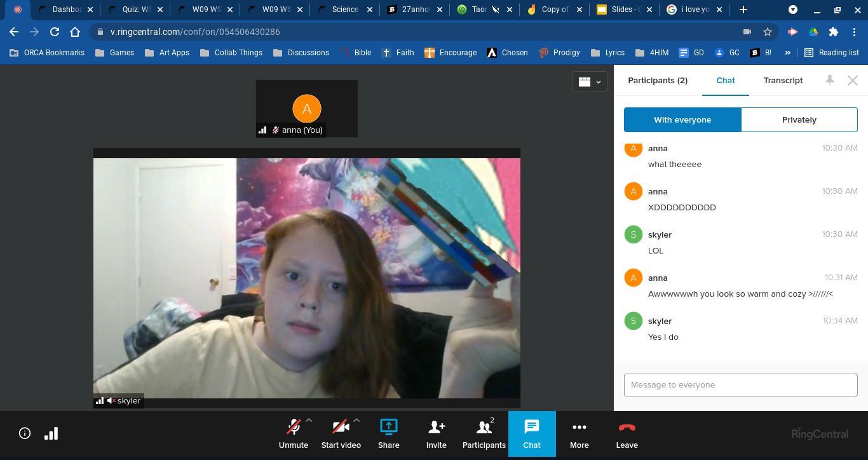Open the GC bookmark

pyautogui.click(x=727, y=53)
